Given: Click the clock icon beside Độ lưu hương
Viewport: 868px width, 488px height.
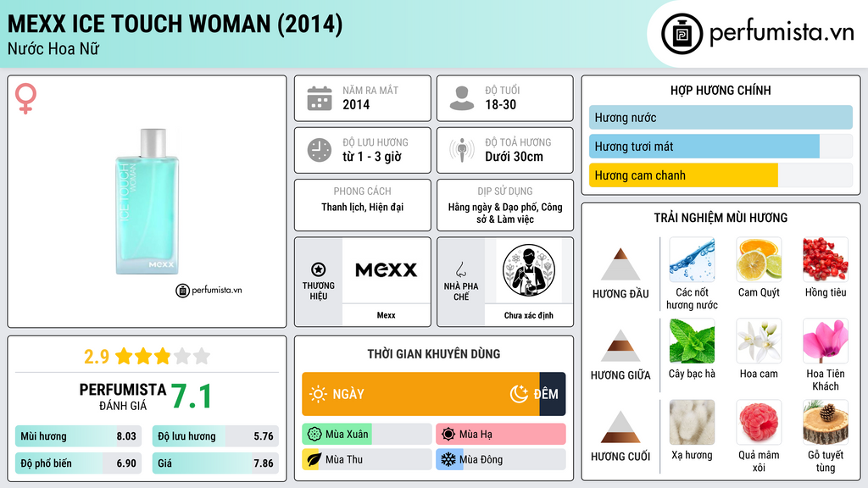Looking at the screenshot, I should (320, 150).
